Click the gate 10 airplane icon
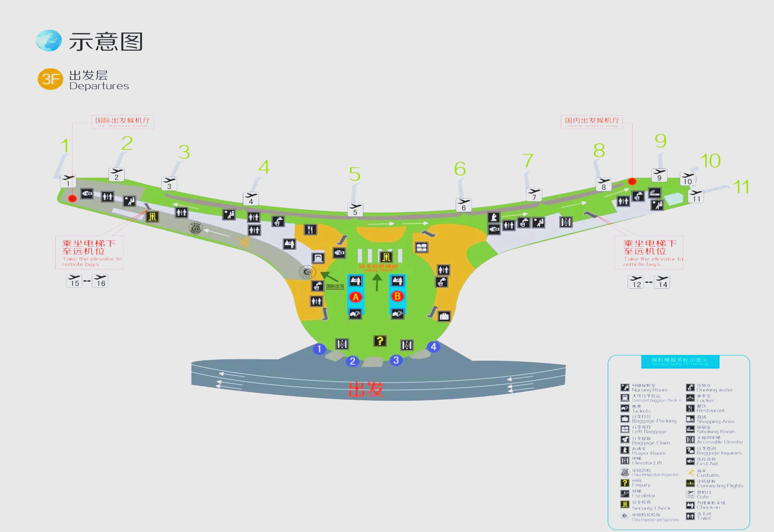The width and height of the screenshot is (774, 532). coord(687,179)
